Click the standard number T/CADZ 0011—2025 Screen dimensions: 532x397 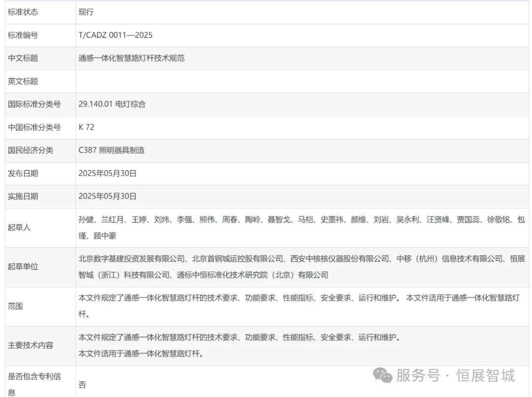coord(115,35)
